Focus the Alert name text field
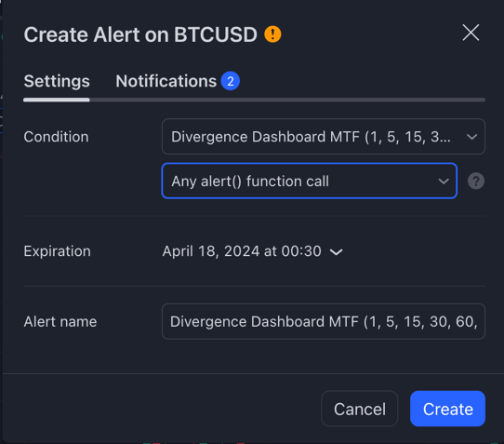The image size is (504, 444). pyautogui.click(x=324, y=321)
